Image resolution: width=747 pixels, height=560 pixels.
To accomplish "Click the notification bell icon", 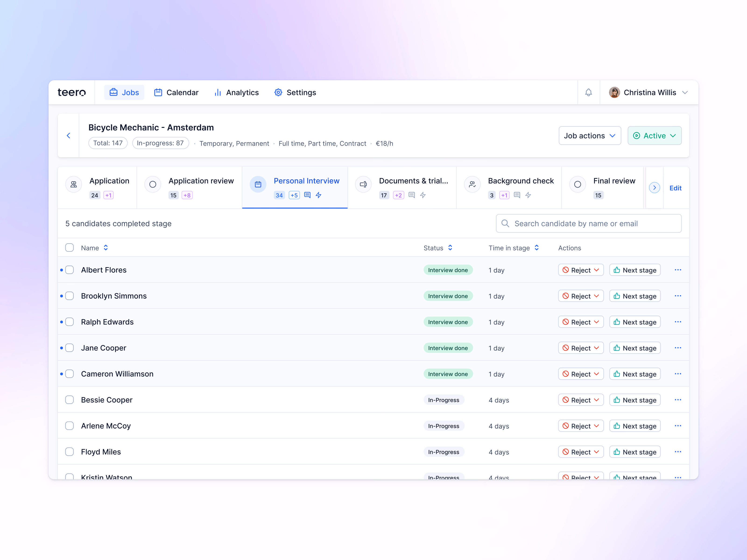I will point(588,92).
